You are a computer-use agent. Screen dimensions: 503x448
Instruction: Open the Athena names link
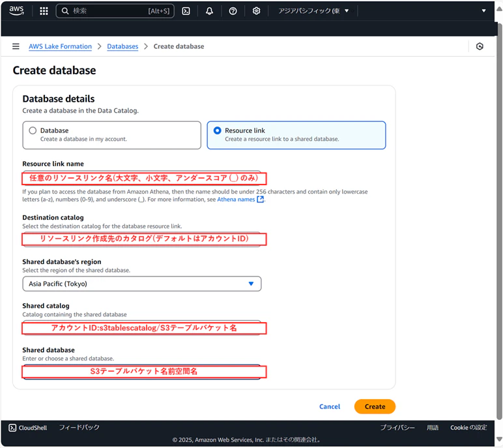236,200
